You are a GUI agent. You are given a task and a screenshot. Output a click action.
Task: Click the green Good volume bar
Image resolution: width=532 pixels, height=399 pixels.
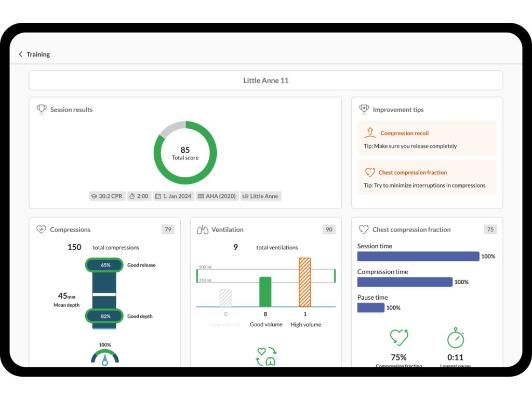click(265, 292)
